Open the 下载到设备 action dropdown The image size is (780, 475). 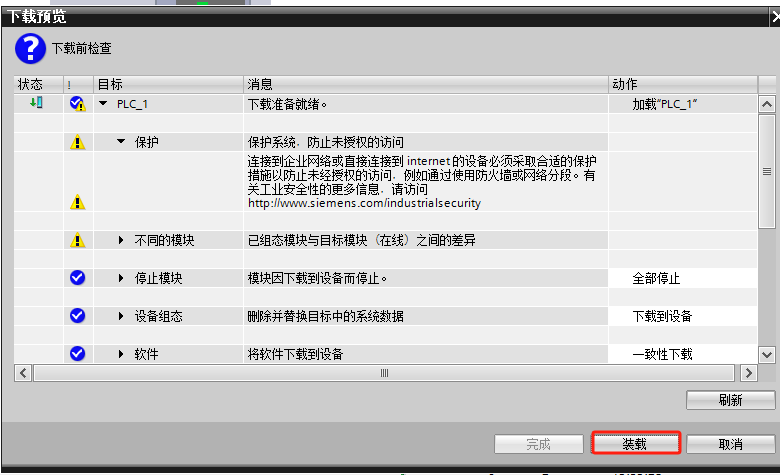coord(682,316)
